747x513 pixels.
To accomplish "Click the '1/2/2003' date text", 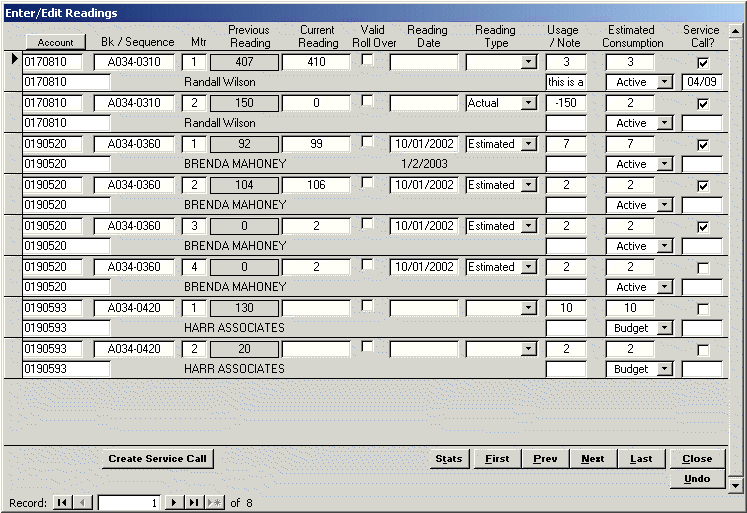I will point(424,164).
